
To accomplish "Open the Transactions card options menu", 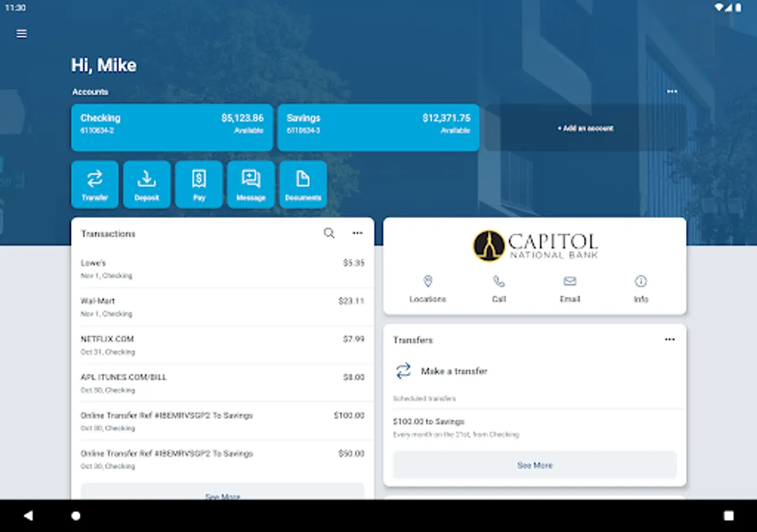I will coord(358,233).
